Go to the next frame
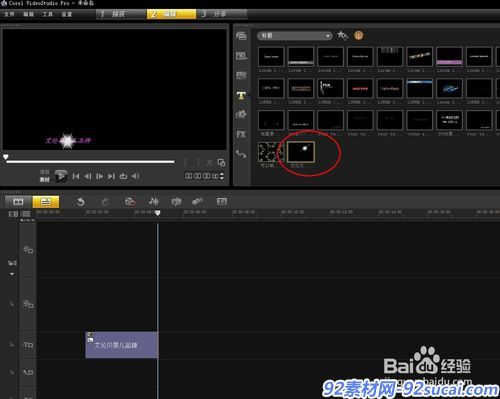Screen dimensions: 500x399 (100, 176)
